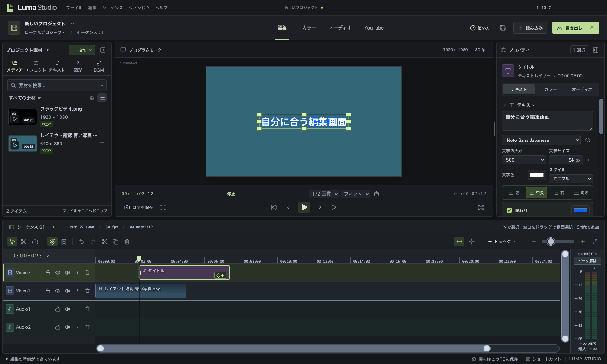
Task: Add a marker with the bookmark icon
Action: pyautogui.click(x=64, y=242)
